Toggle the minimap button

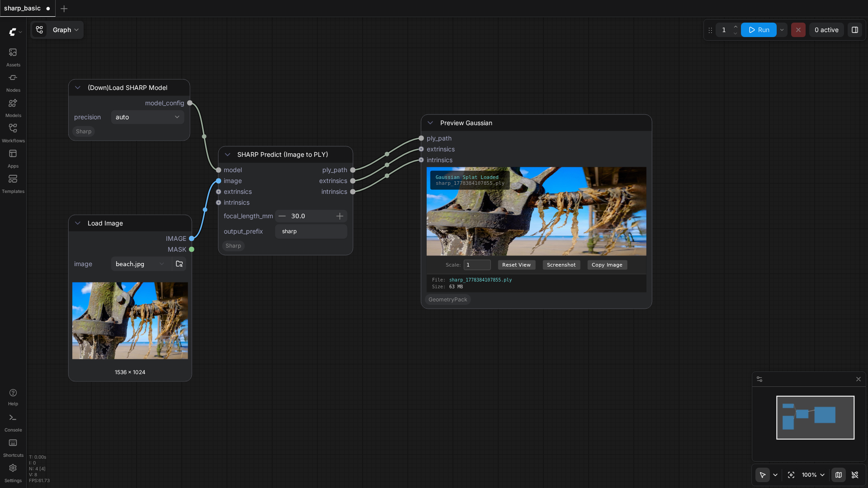tap(839, 475)
